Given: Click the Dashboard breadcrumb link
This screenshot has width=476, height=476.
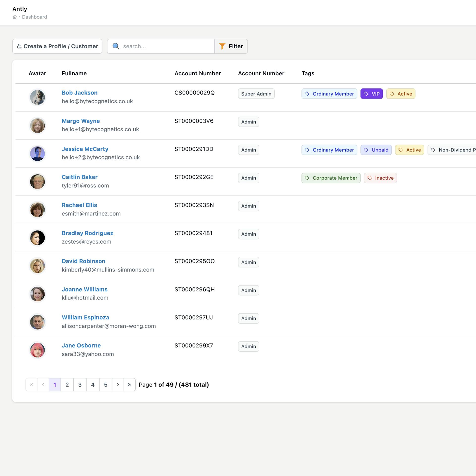Looking at the screenshot, I should pos(34,17).
